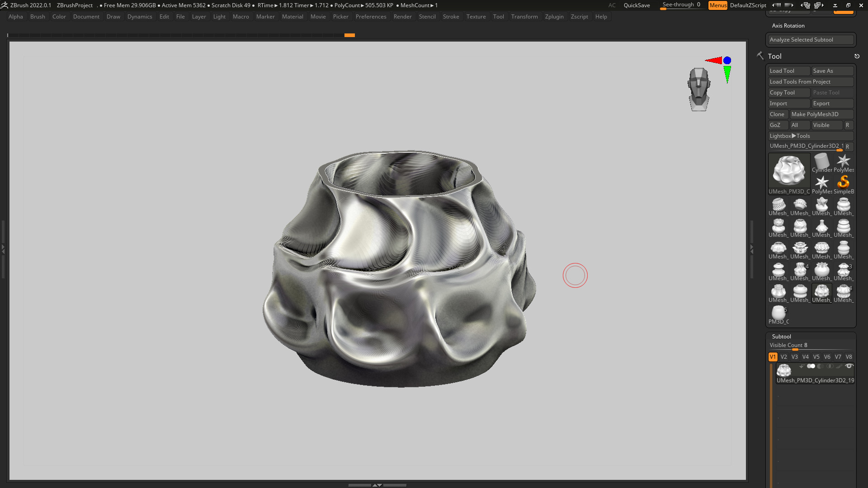Open the Render menu
Viewport: 868px width, 488px height.
click(402, 16)
